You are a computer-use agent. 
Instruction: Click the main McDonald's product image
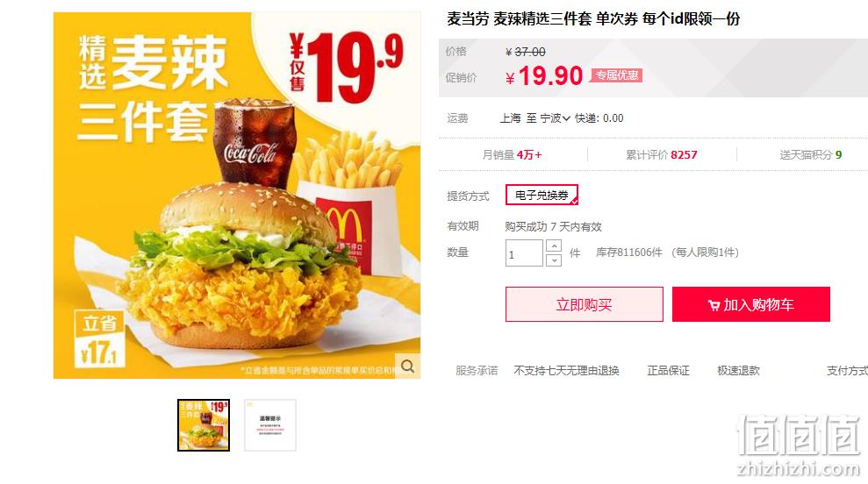pos(237,196)
